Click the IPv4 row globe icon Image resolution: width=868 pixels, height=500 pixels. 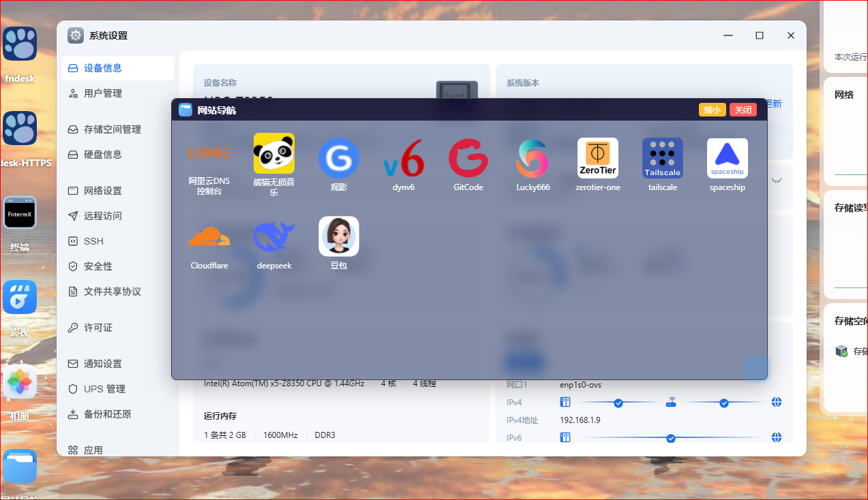click(776, 402)
